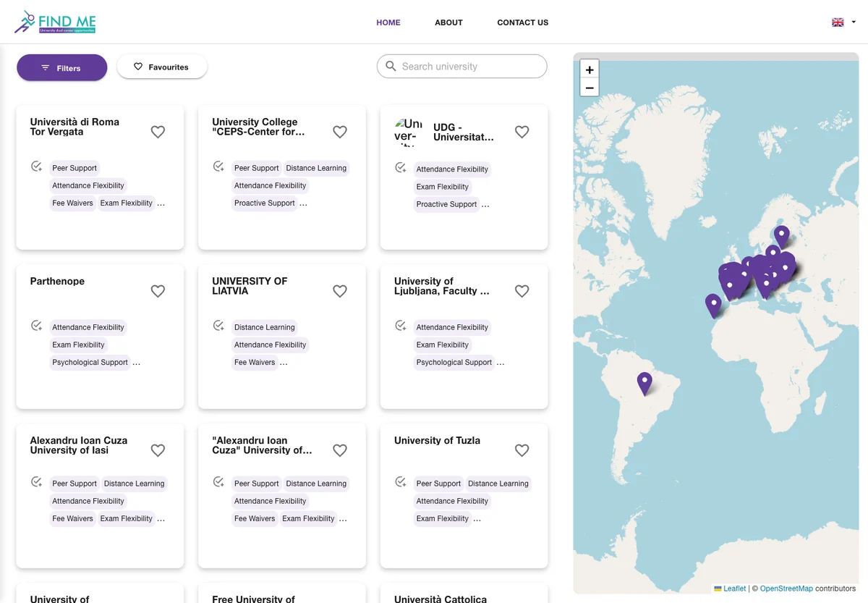Image resolution: width=868 pixels, height=603 pixels.
Task: Favourite Alexandru Ioan Cuza University of Iasi
Action: coord(158,450)
